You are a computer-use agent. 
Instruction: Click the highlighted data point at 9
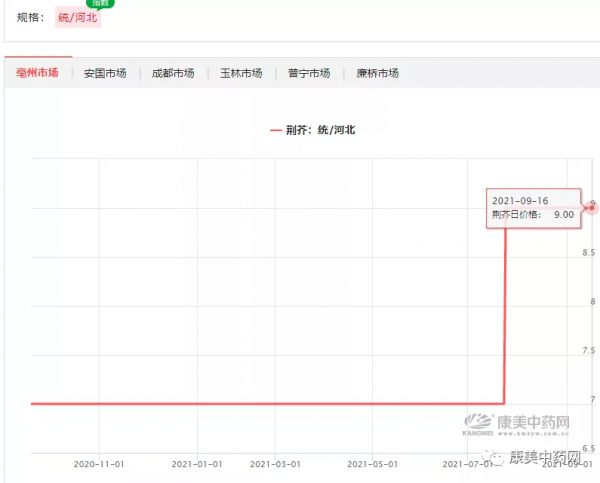point(590,207)
